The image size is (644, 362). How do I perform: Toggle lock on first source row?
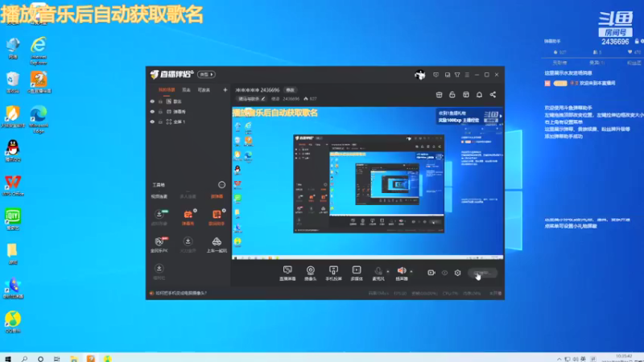pos(160,101)
